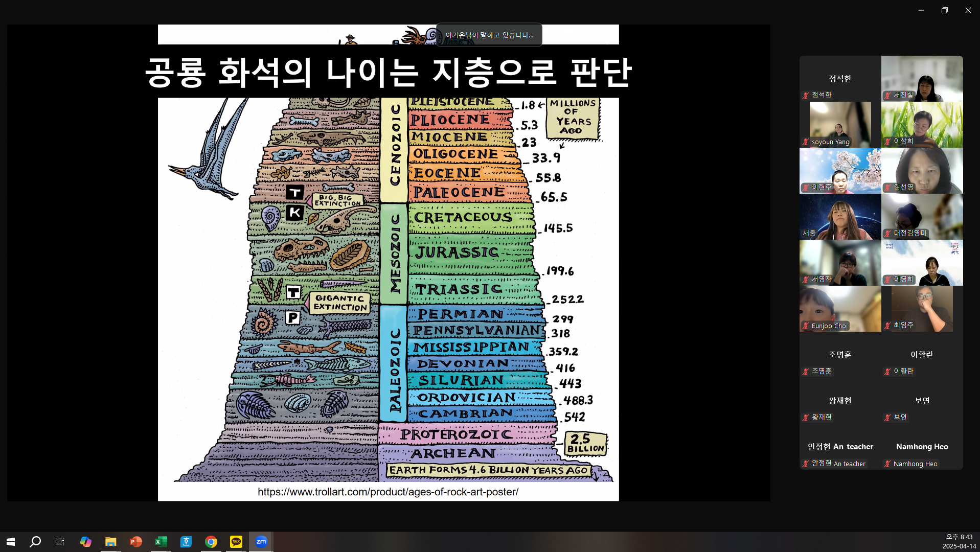Click the muted mic icon beside 안정현 An teacher

pyautogui.click(x=806, y=463)
